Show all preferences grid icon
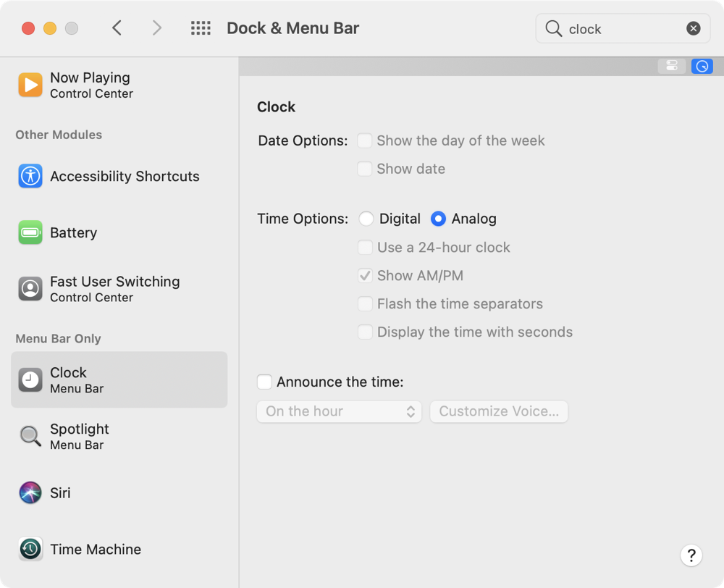Image resolution: width=724 pixels, height=588 pixels. click(201, 28)
